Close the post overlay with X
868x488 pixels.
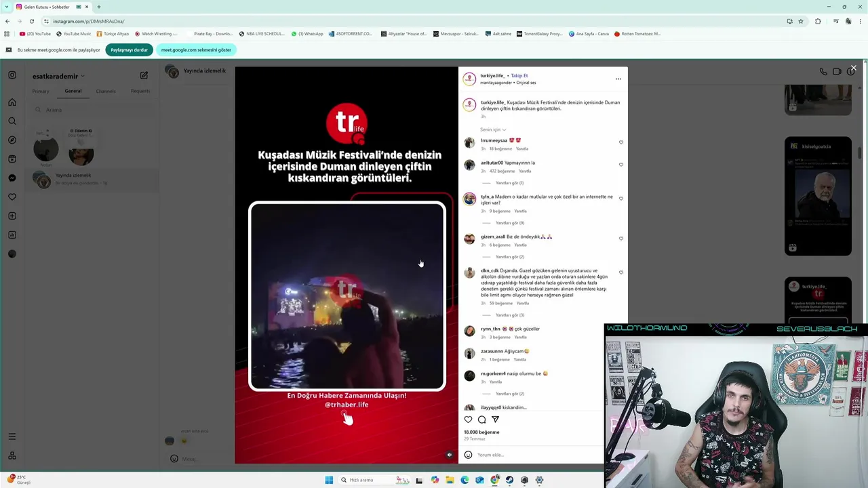853,68
